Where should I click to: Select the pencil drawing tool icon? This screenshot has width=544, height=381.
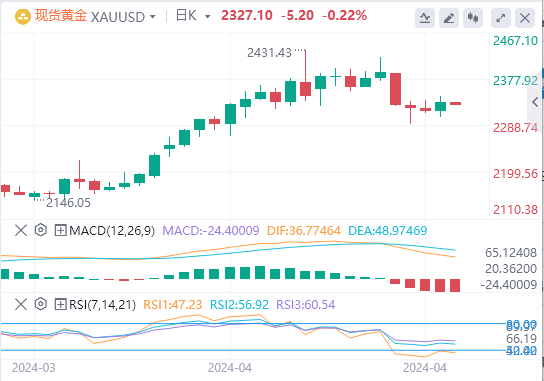coord(449,18)
